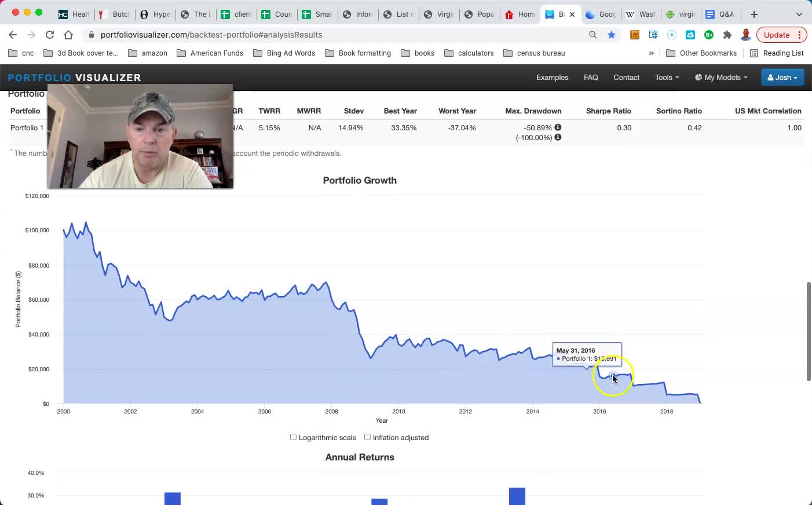Click the Max. Drawdown info icon

tap(558, 127)
